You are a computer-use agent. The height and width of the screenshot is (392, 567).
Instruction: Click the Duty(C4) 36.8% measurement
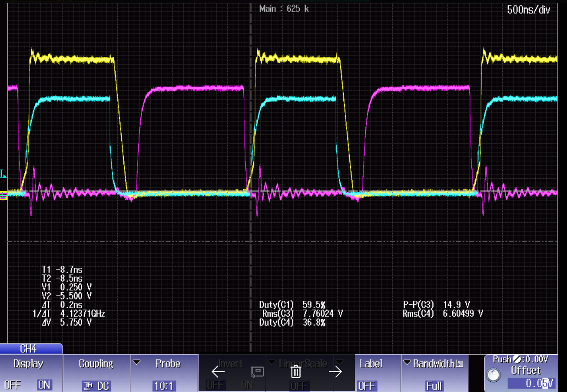pos(292,322)
